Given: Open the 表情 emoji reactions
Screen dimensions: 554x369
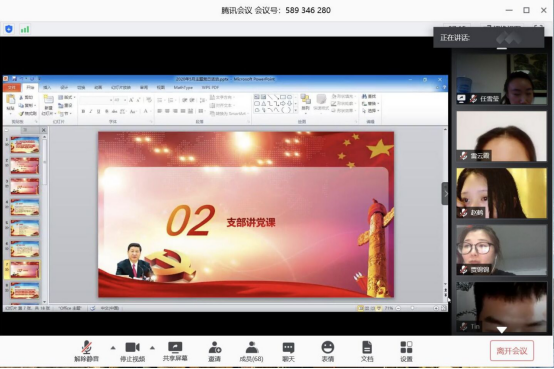Looking at the screenshot, I should point(328,351).
